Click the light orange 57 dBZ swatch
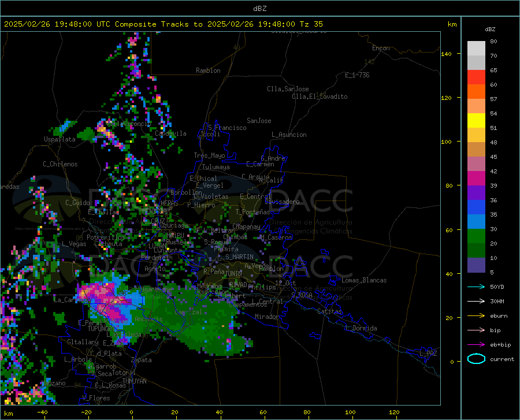520x420 pixels. coord(476,106)
